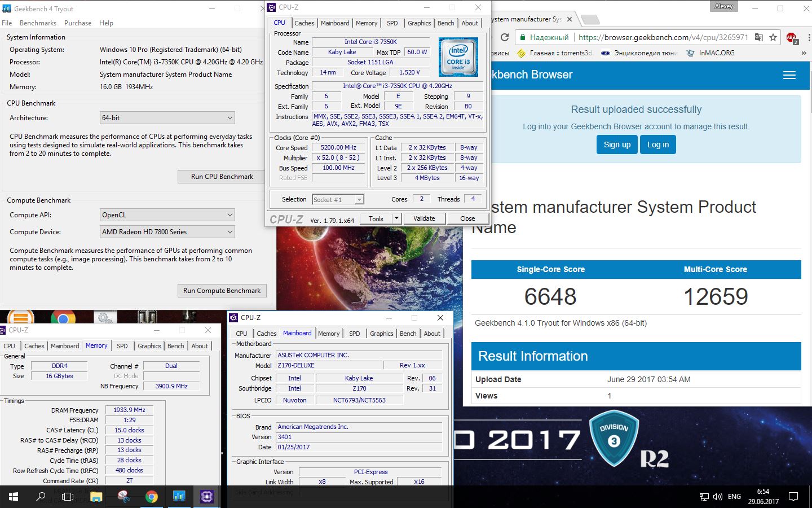The width and height of the screenshot is (812, 508).
Task: Open Snipping Tool from the taskbar
Action: [123, 497]
